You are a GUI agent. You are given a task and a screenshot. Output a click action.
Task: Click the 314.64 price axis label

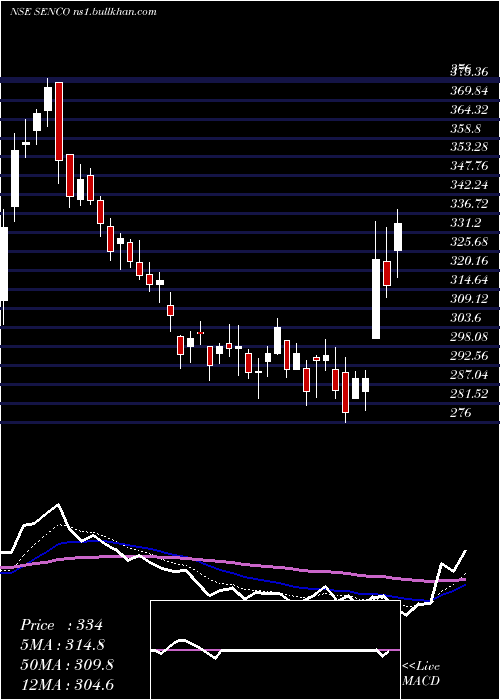tap(470, 280)
